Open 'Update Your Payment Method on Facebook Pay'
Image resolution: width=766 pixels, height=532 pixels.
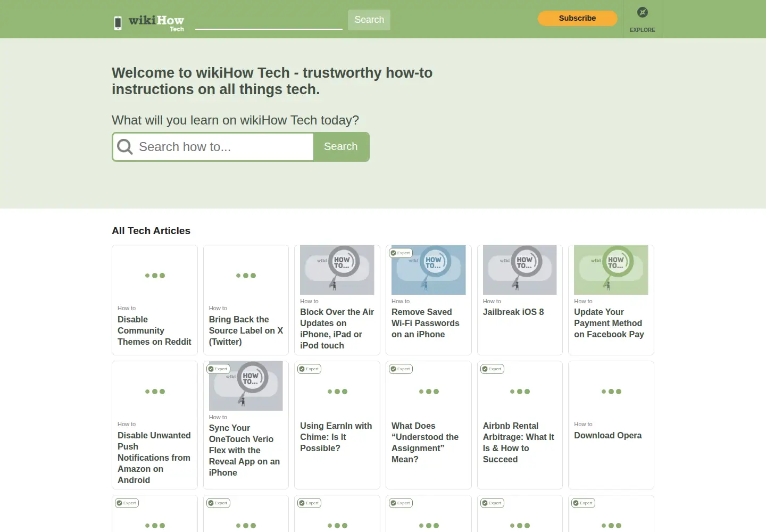point(609,323)
